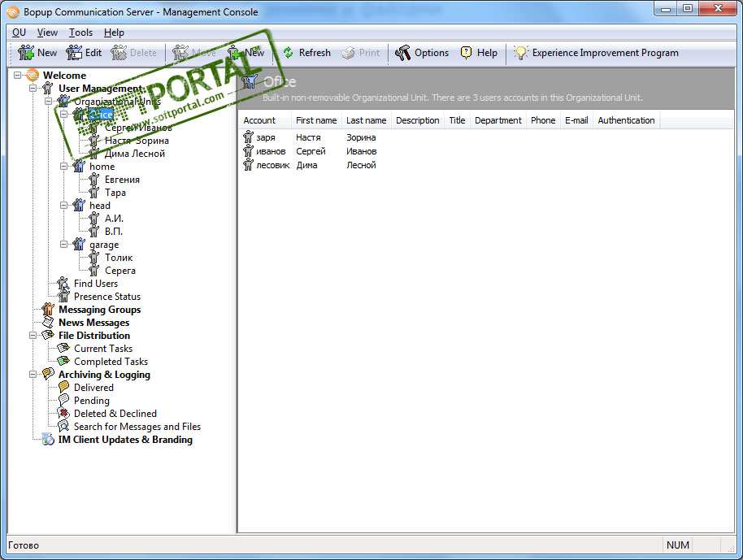Viewport: 743px width, 560px height.
Task: Sort by the Last name column header
Action: 367,120
